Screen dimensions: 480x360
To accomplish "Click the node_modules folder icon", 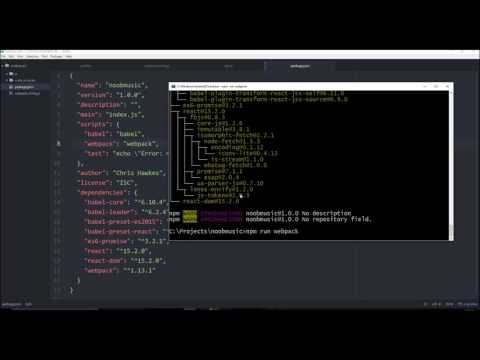I will (x=11, y=80).
